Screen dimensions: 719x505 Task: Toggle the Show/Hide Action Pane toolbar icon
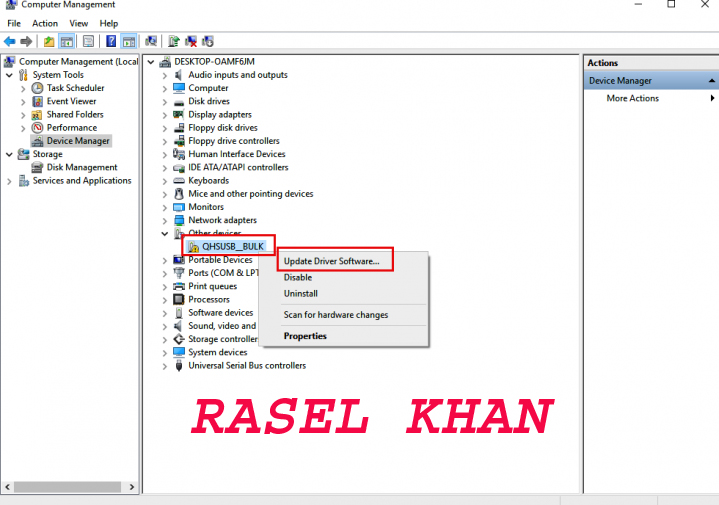tap(129, 41)
